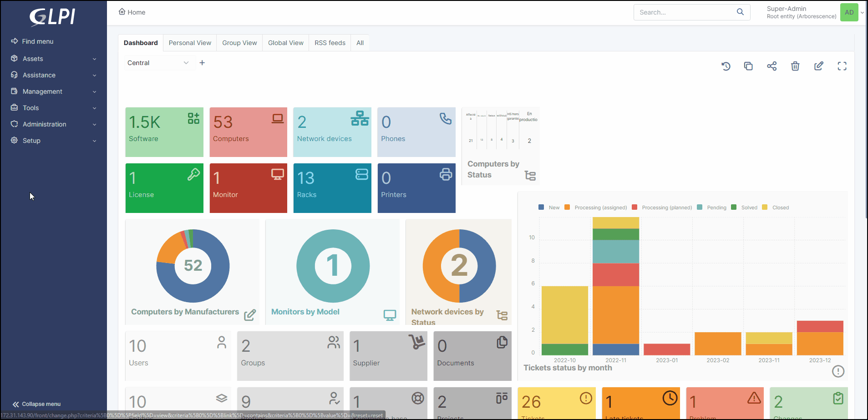This screenshot has height=420, width=868.
Task: Expand the Administration menu
Action: (x=54, y=124)
